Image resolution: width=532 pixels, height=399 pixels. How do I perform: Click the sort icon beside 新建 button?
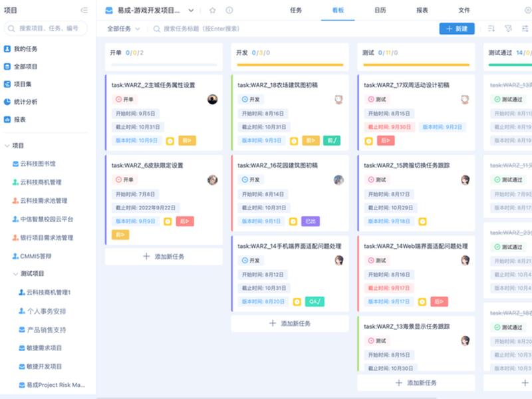coord(491,29)
